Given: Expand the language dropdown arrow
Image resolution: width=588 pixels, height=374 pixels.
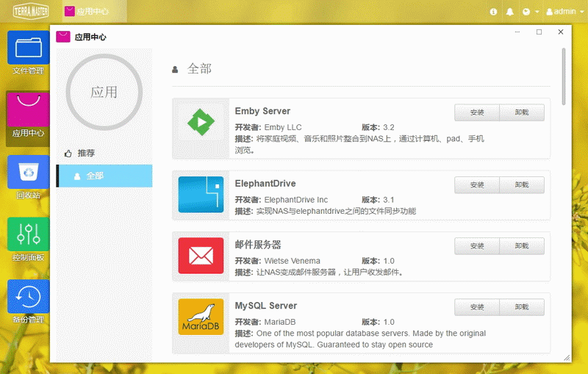Looking at the screenshot, I should [x=537, y=12].
